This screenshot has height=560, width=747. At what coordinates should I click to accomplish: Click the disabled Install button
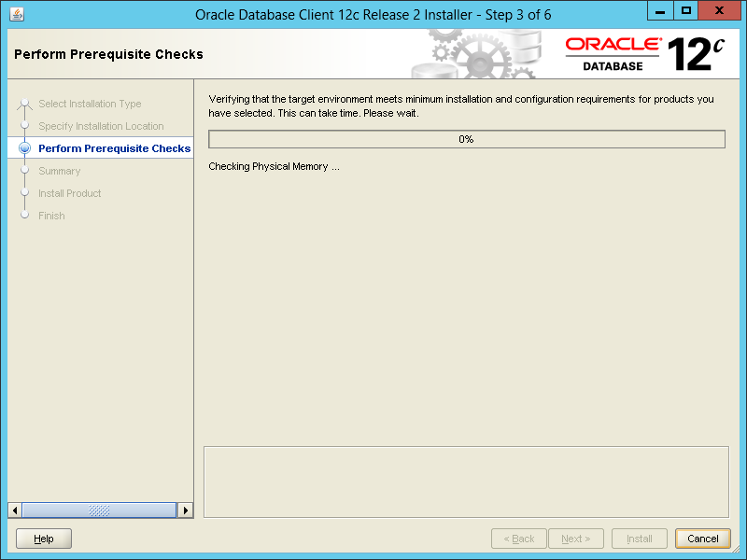[640, 539]
